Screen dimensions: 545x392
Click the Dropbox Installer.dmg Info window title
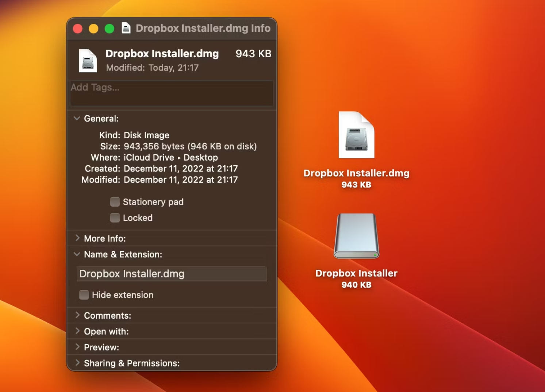203,28
